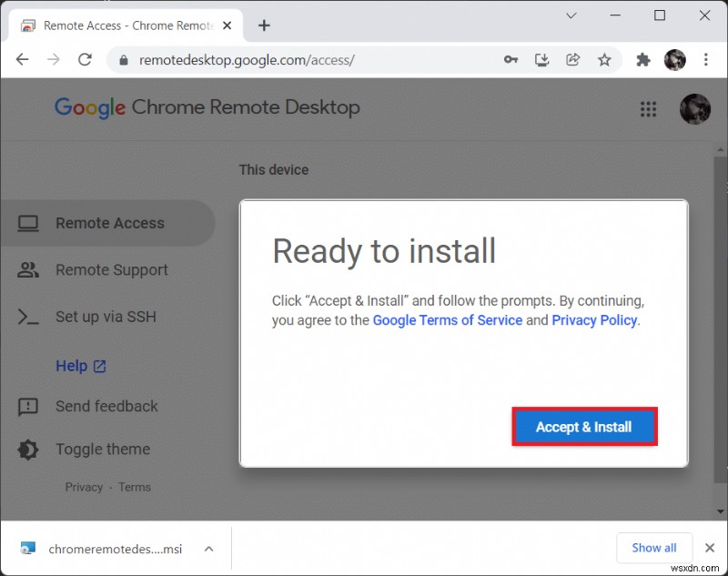Open the Google apps grid
Image resolution: width=728 pixels, height=576 pixels.
649,108
